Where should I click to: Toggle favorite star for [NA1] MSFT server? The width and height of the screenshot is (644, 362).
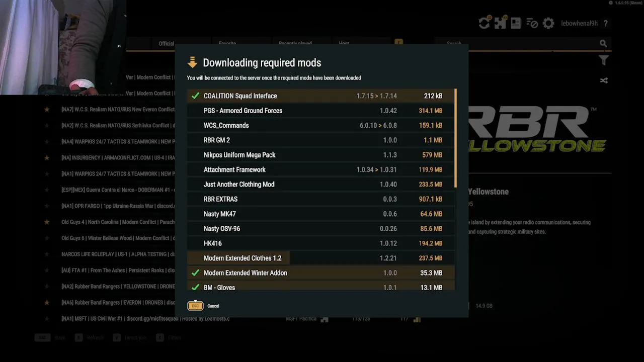pos(47,319)
